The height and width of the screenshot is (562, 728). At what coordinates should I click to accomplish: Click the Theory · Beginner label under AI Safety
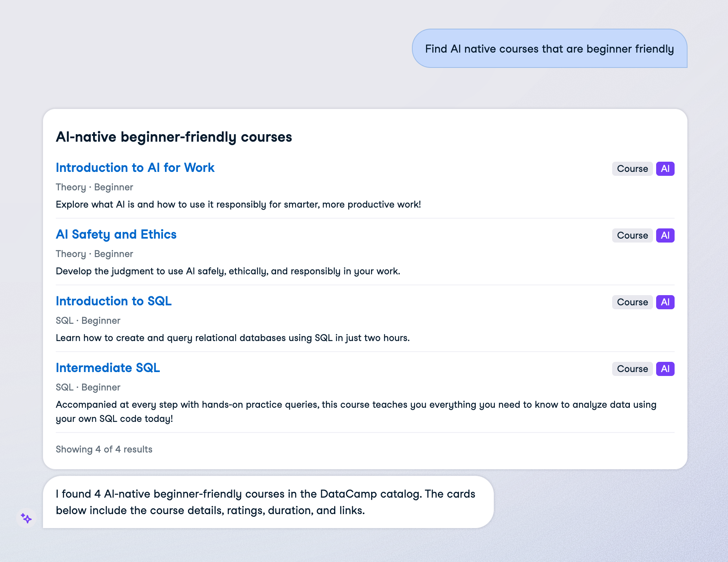94,254
